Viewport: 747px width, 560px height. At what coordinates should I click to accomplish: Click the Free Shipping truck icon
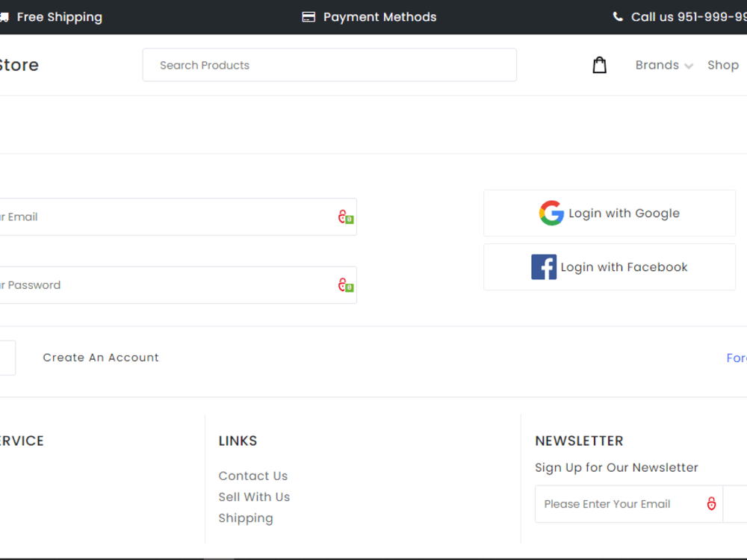point(4,16)
